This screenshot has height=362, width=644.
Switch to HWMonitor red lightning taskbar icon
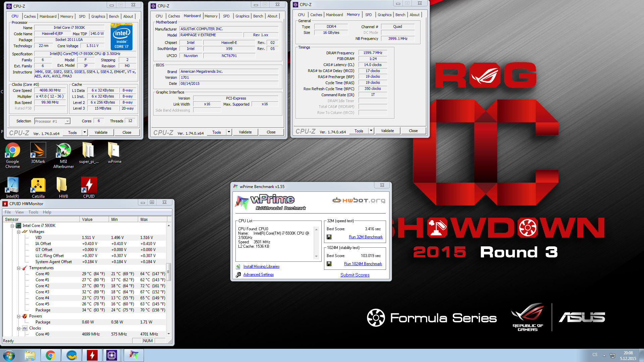pos(92,355)
